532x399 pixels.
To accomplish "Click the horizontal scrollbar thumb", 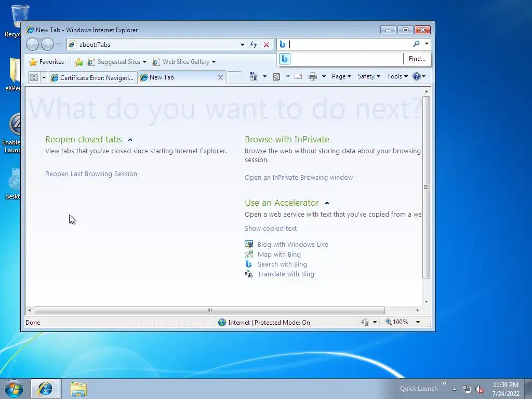I will (x=210, y=310).
